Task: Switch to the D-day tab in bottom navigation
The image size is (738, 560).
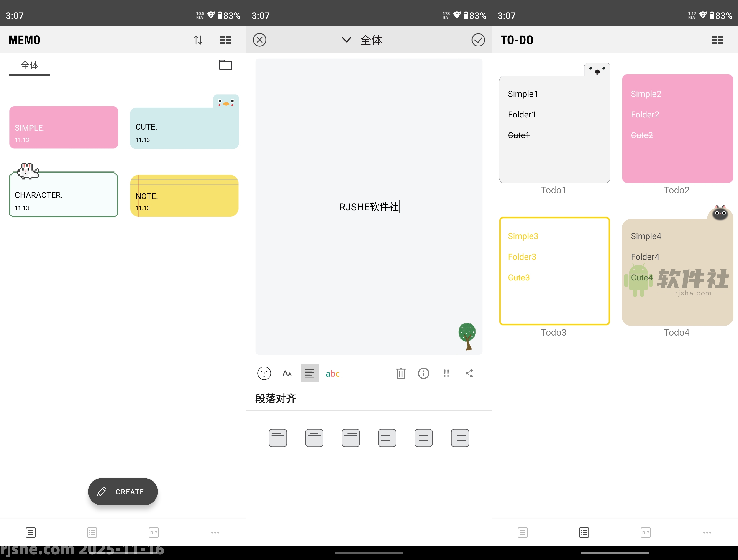Action: click(154, 533)
